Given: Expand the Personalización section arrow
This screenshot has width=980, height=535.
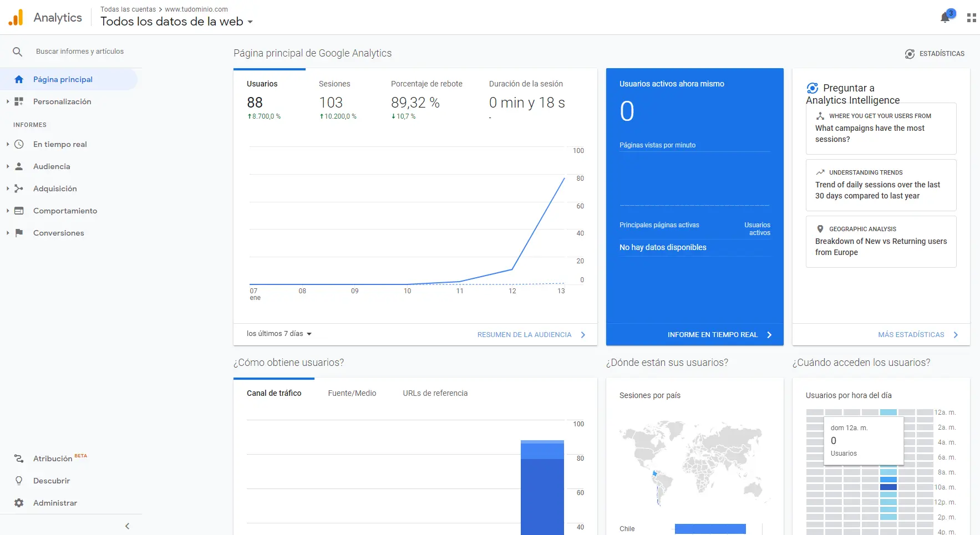Looking at the screenshot, I should [8, 101].
